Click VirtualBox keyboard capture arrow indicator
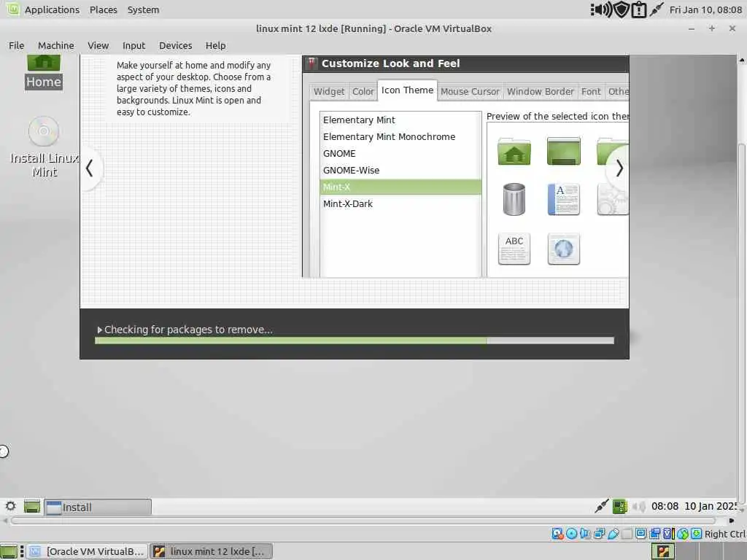This screenshot has height=560, width=747. tap(696, 533)
